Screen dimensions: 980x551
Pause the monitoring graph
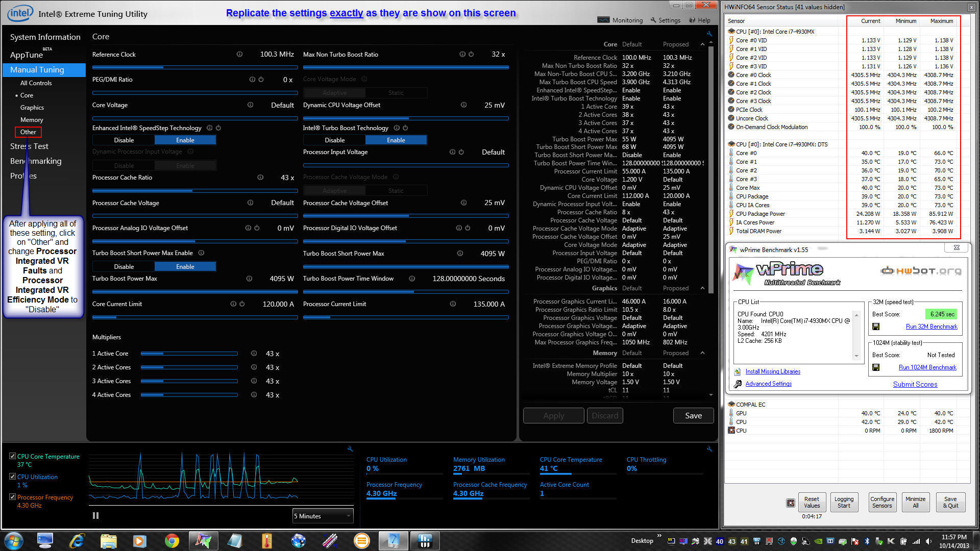(x=95, y=516)
